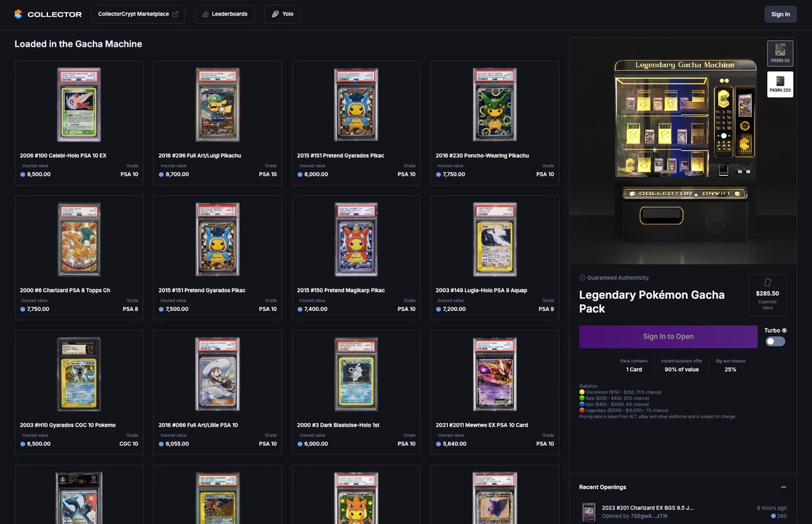This screenshot has height=524, width=812.
Task: Select the PKMN 250 pack tab
Action: 780,84
